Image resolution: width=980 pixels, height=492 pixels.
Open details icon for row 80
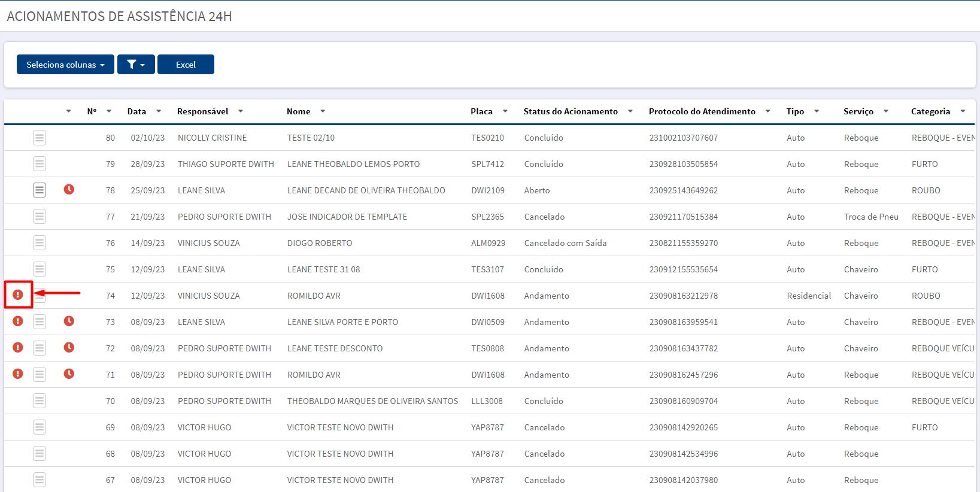(40, 138)
